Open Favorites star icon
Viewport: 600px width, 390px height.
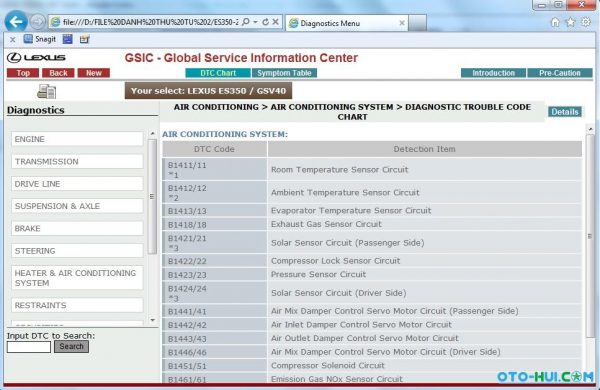tap(571, 22)
